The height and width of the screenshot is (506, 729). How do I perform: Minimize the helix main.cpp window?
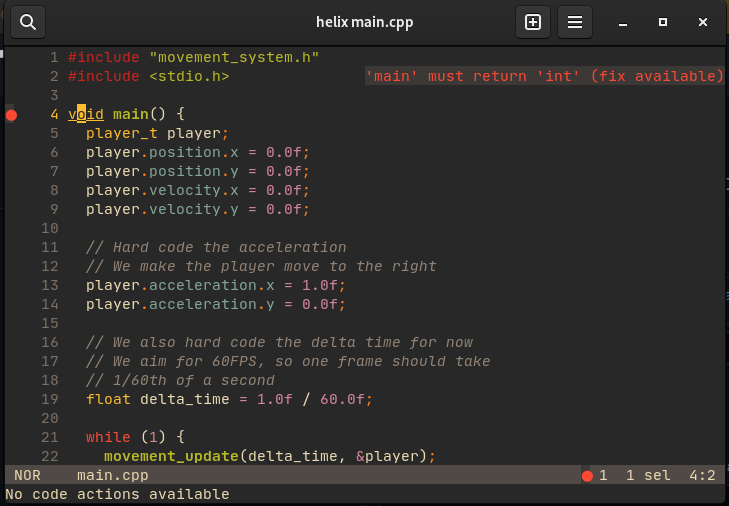point(623,22)
